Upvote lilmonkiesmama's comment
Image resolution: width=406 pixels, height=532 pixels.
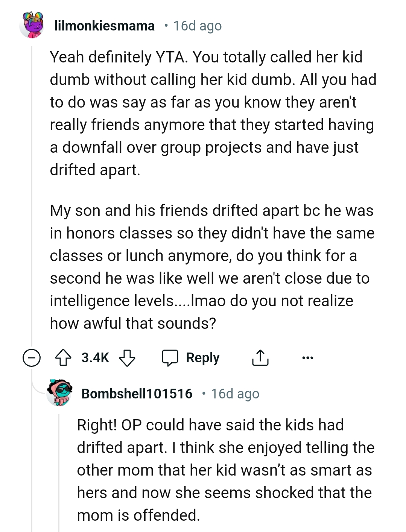tap(63, 358)
